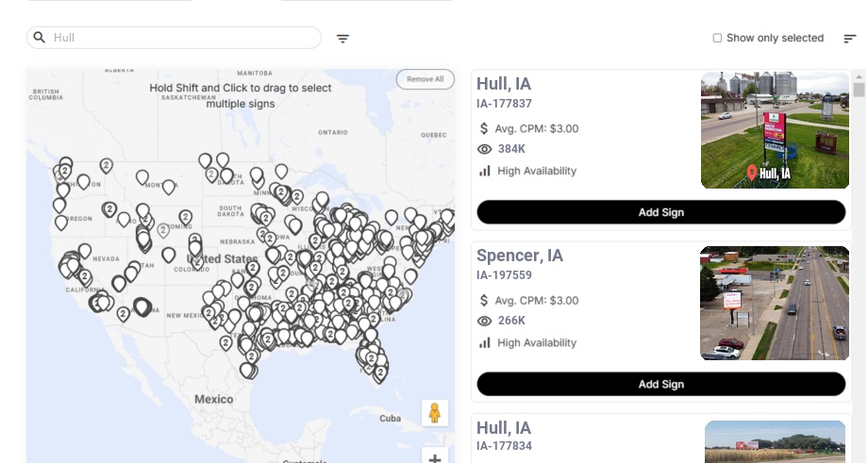868x463 pixels.
Task: Click Remove All button on map
Action: (x=425, y=79)
